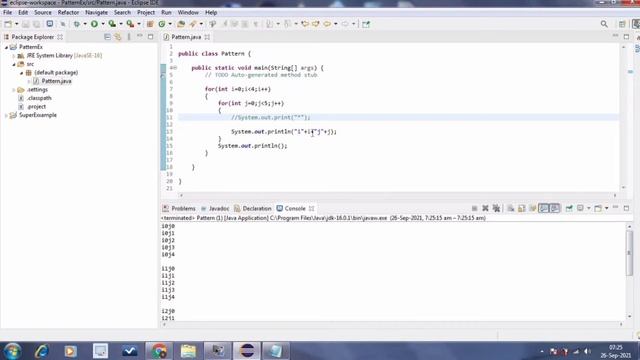Screen dimensions: 640x360
Task: Click Clear Console icon
Action: [x=511, y=209]
